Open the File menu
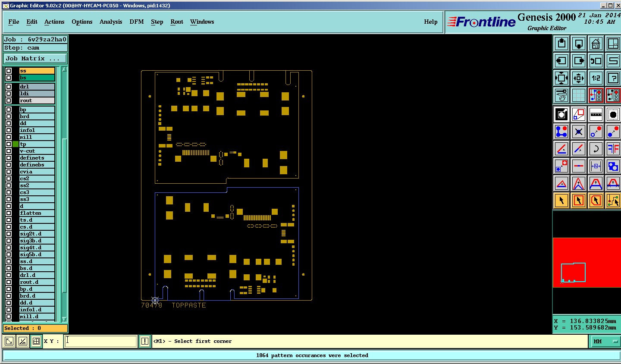This screenshot has width=621, height=364. (14, 22)
